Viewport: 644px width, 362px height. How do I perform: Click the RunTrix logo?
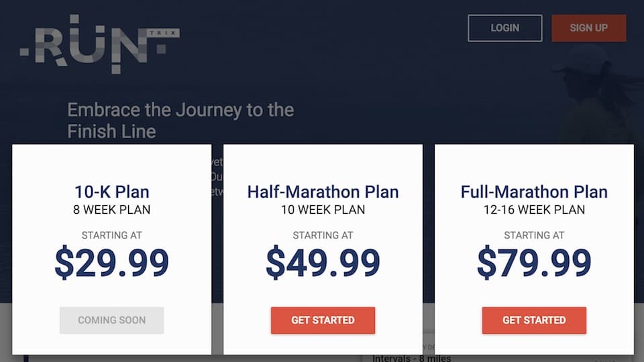point(100,44)
